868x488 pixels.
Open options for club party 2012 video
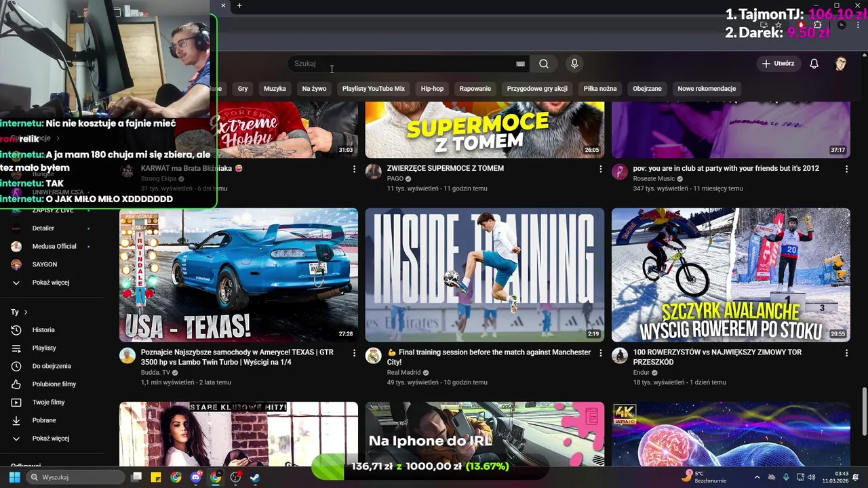(x=846, y=169)
